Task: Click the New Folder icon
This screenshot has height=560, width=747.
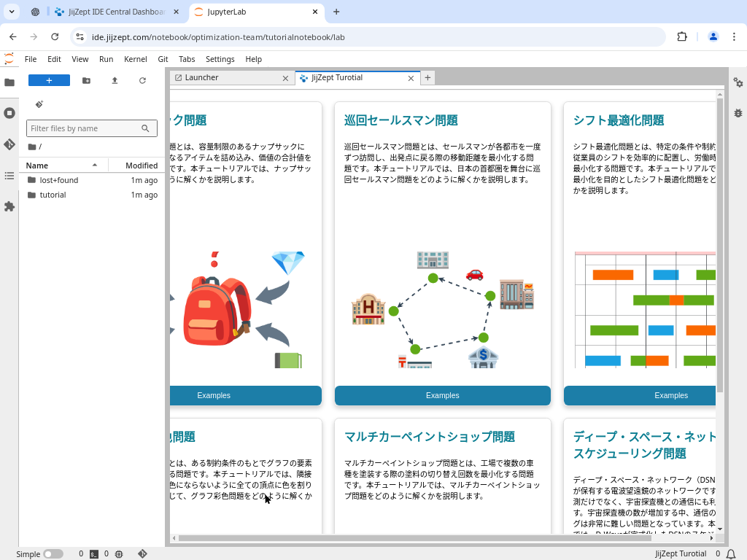Action: [x=86, y=81]
